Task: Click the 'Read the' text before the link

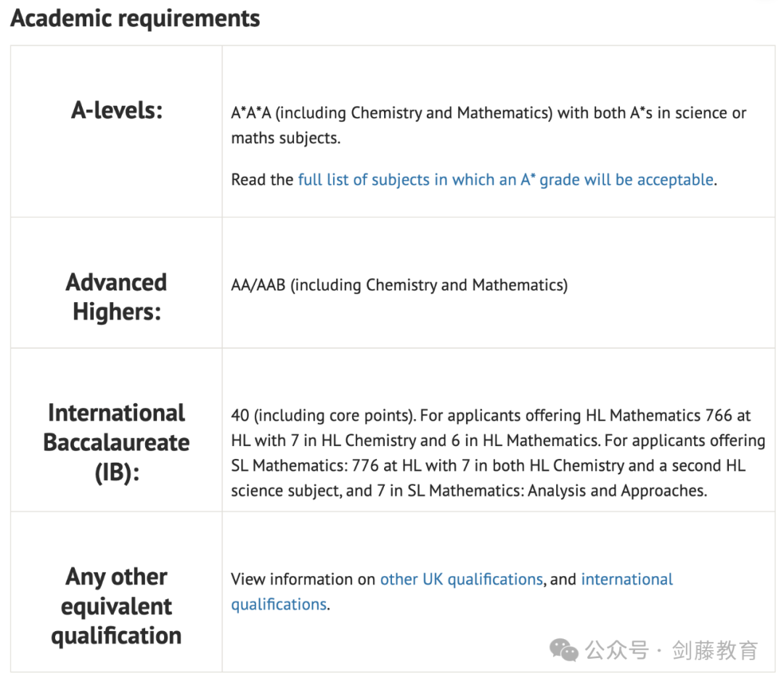Action: click(x=262, y=179)
